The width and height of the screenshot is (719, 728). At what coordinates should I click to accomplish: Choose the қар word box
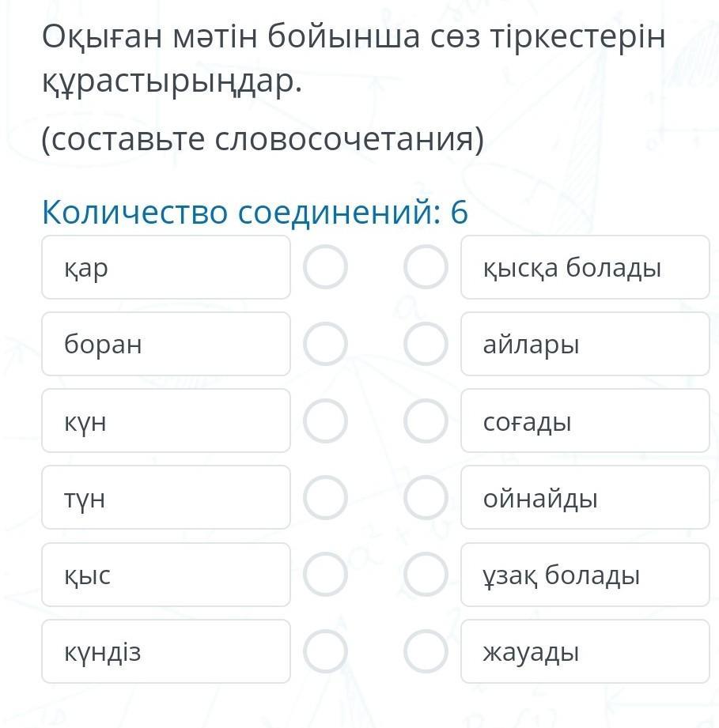pyautogui.click(x=166, y=268)
